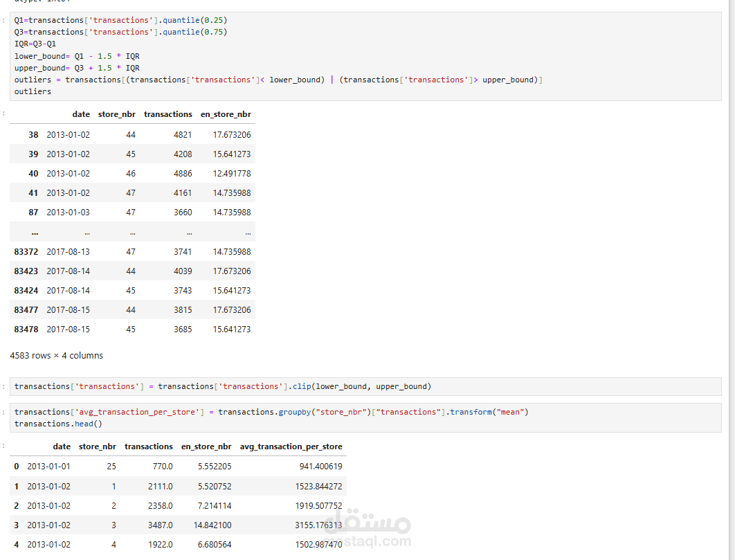Select row index 39 in outliers table
Screen dimensions: 735x560
tap(33, 154)
